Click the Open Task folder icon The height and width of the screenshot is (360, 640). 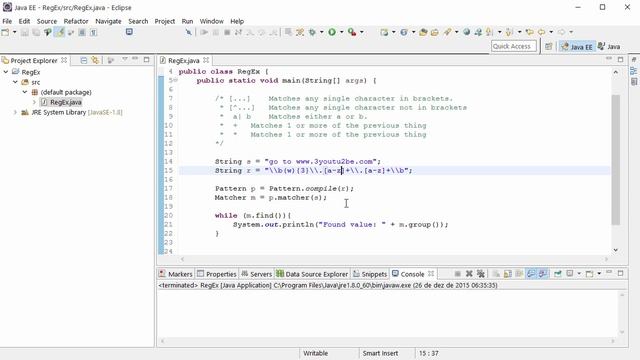point(435,32)
